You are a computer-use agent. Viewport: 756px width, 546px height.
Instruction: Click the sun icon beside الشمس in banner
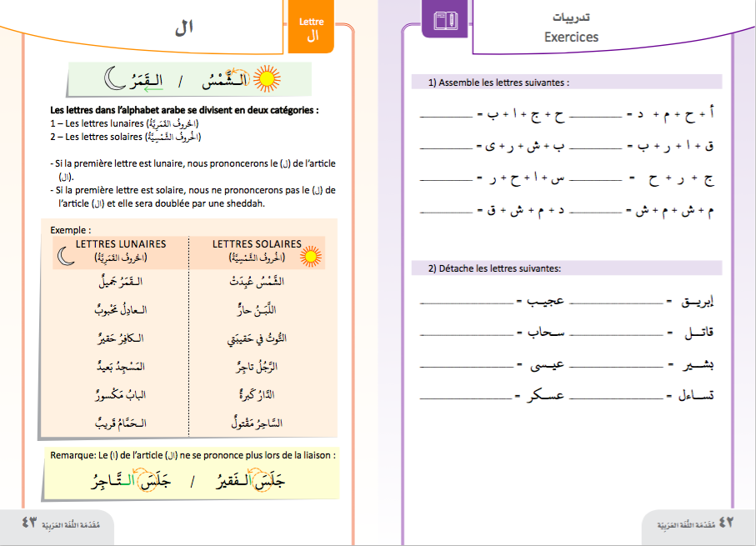coord(267,78)
